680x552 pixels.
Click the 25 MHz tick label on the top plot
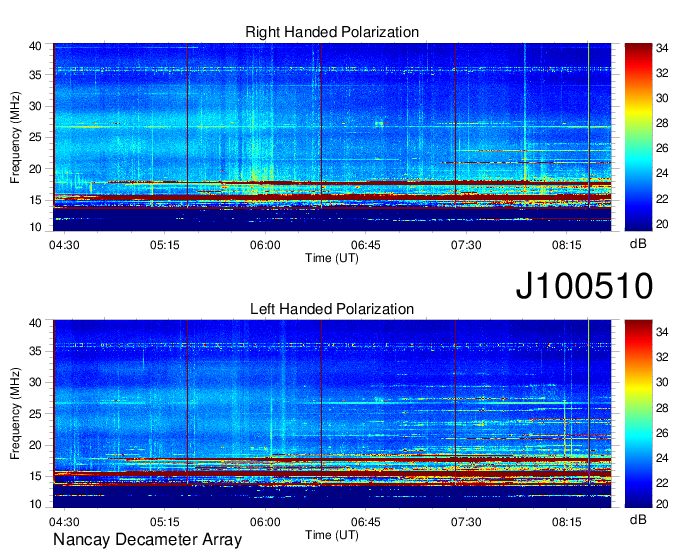pyautogui.click(x=35, y=137)
